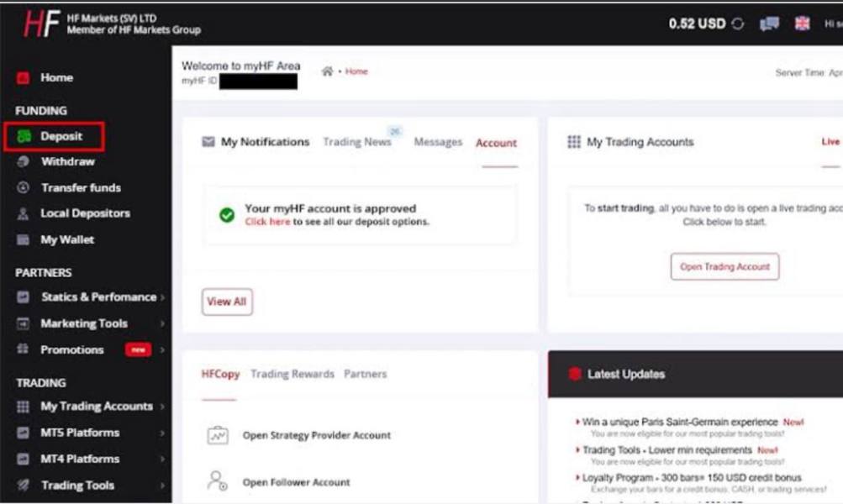Image resolution: width=843 pixels, height=504 pixels.
Task: Expand Statics & Perfomance submenu arrow
Action: pyautogui.click(x=162, y=297)
